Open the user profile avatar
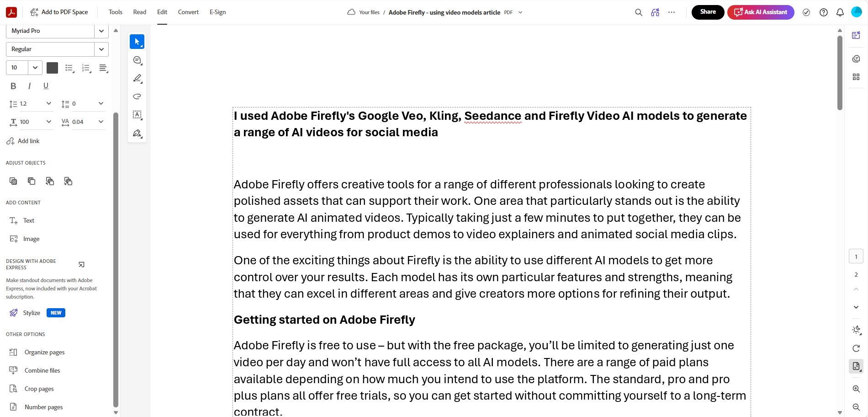This screenshot has width=868, height=417. tap(857, 12)
